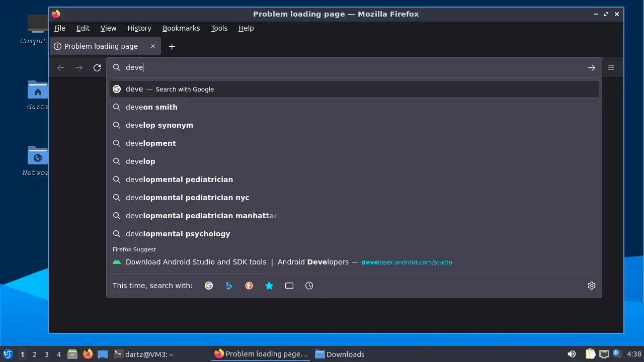Select 'developmental pediatrician' suggestion

[354, 179]
